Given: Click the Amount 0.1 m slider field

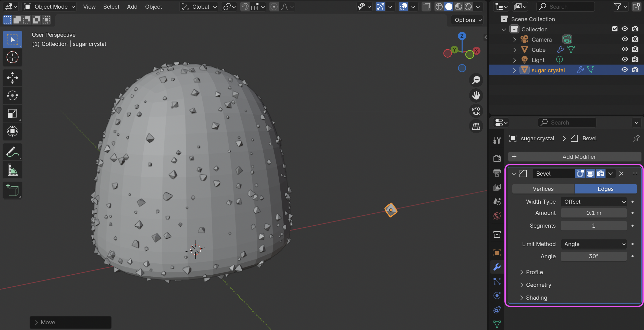Looking at the screenshot, I should click(593, 213).
